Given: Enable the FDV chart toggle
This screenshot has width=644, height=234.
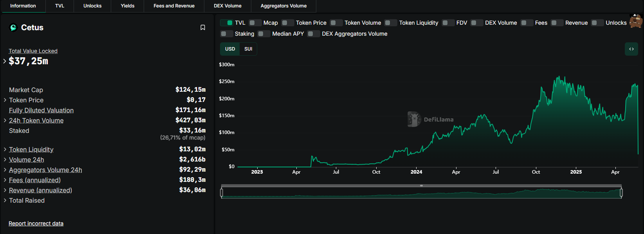Looking at the screenshot, I should 448,23.
